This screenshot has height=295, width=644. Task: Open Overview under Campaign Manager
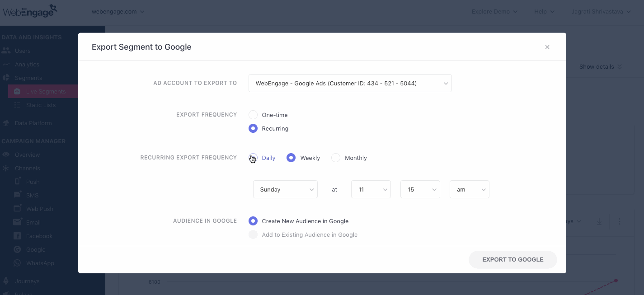pyautogui.click(x=28, y=155)
